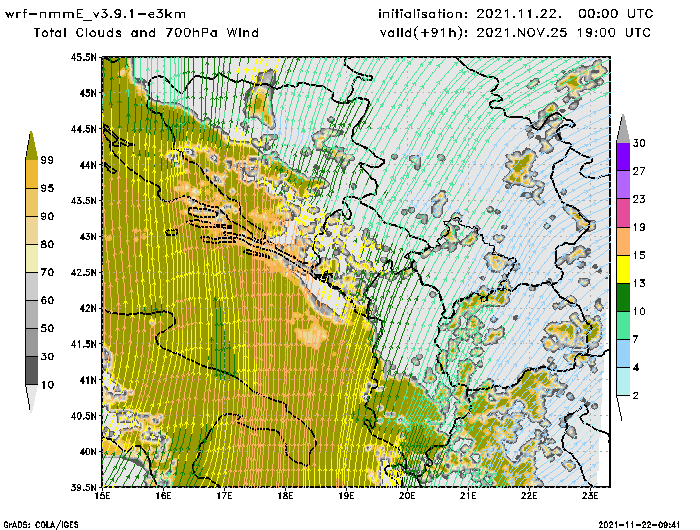
Task: Click the '22E' longitude label
Action: pos(529,496)
